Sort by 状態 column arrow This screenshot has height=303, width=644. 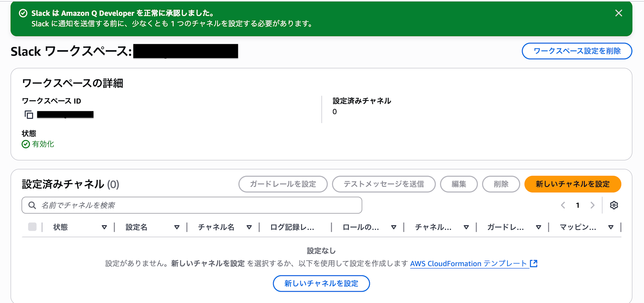coord(104,227)
